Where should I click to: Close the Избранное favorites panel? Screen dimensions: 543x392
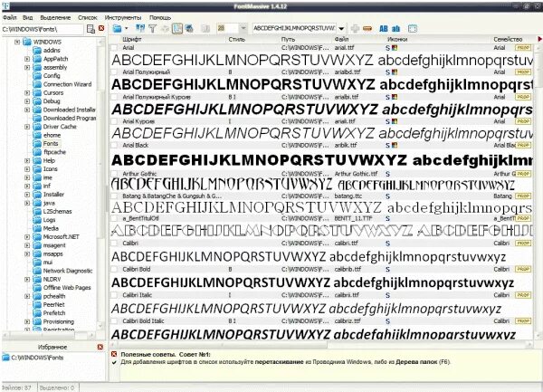click(100, 347)
